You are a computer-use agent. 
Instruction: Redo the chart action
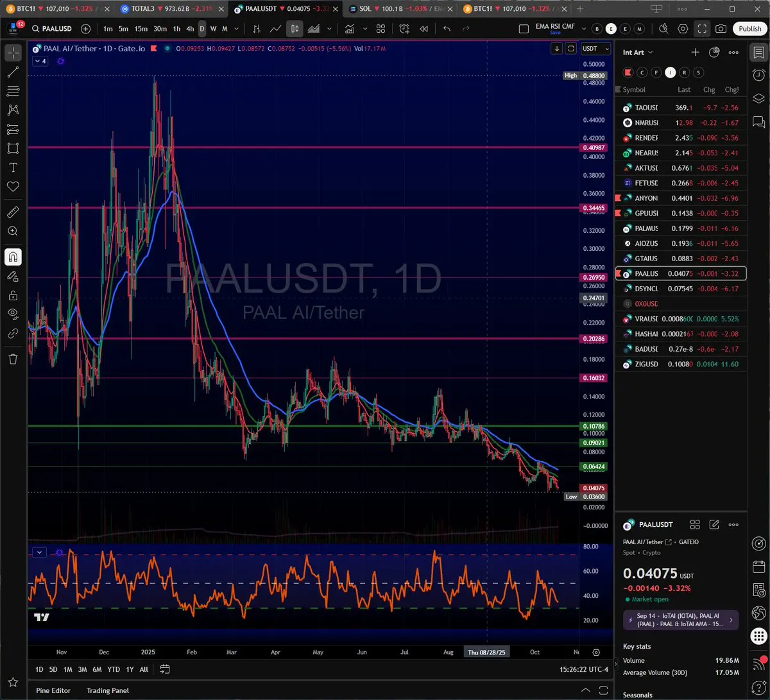point(466,29)
